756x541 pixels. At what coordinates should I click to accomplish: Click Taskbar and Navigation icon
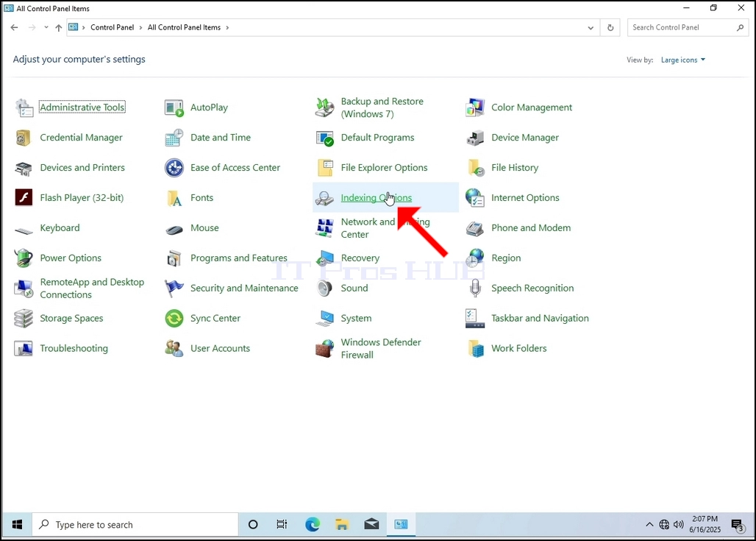coord(475,319)
